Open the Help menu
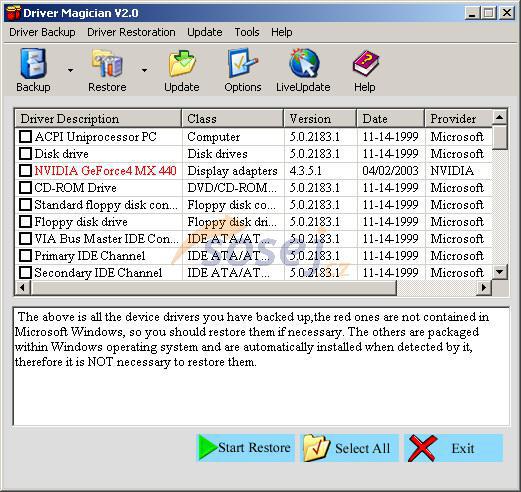 (x=282, y=32)
